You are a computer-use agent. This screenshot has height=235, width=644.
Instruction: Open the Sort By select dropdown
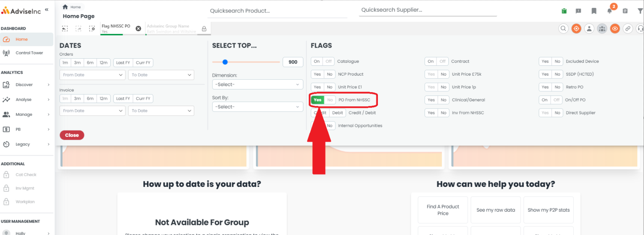coord(257,107)
